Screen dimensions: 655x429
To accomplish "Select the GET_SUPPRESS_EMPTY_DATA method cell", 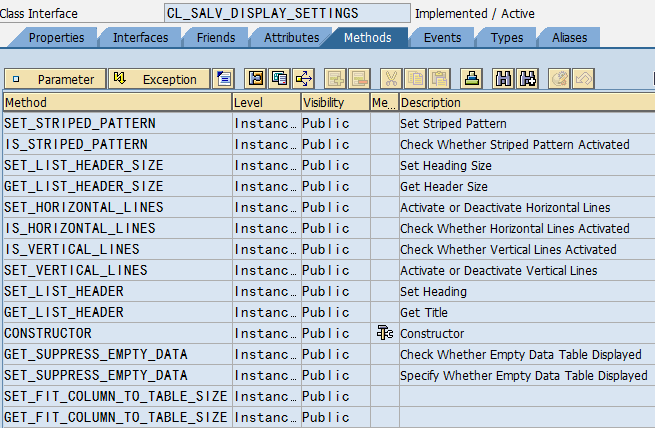I will tap(117, 354).
